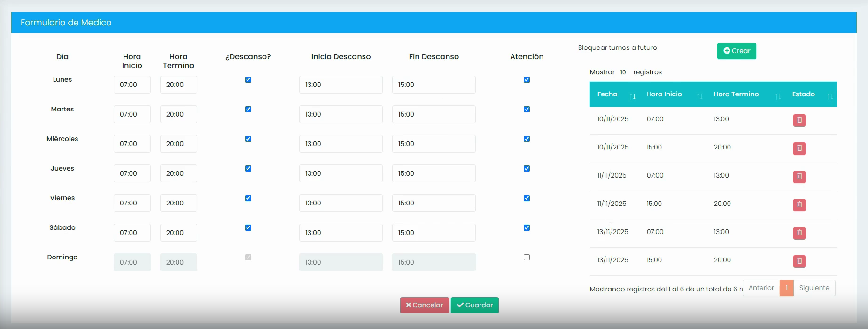Toggle Miércoles ¿Descanso? checkbox
The height and width of the screenshot is (329, 868).
[248, 139]
